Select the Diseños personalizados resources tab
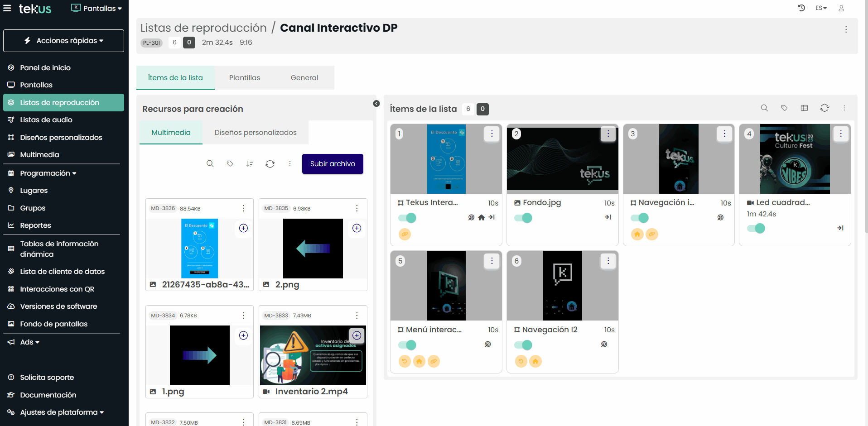The height and width of the screenshot is (426, 868). (256, 133)
